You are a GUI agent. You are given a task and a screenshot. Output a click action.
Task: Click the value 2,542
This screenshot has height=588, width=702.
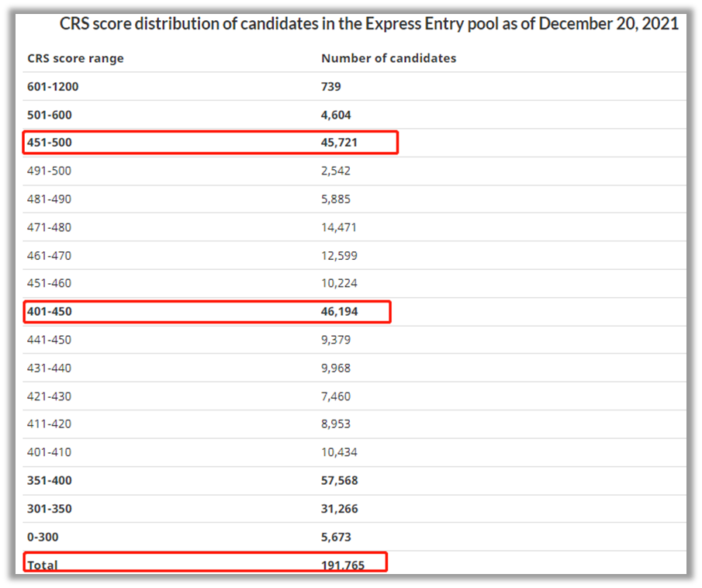[336, 171]
